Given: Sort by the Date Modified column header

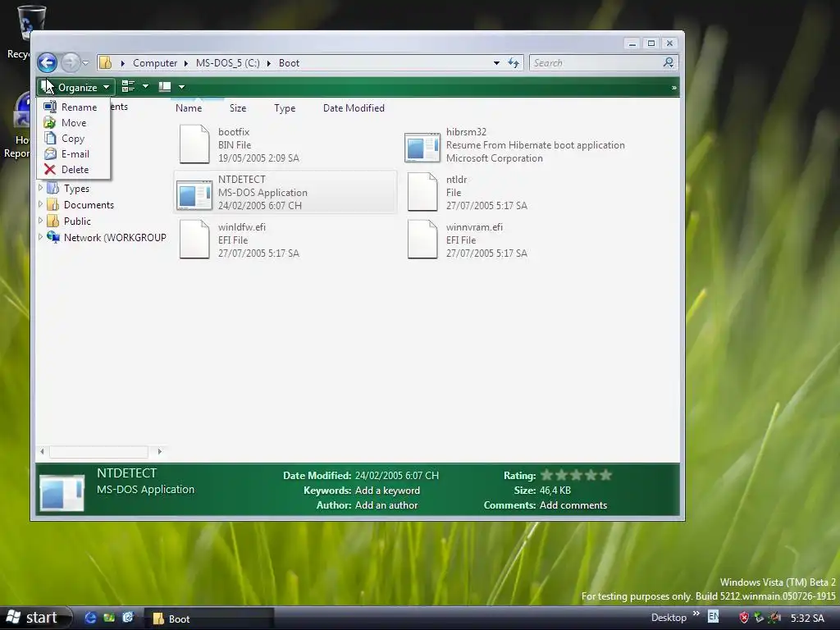Looking at the screenshot, I should pos(354,107).
